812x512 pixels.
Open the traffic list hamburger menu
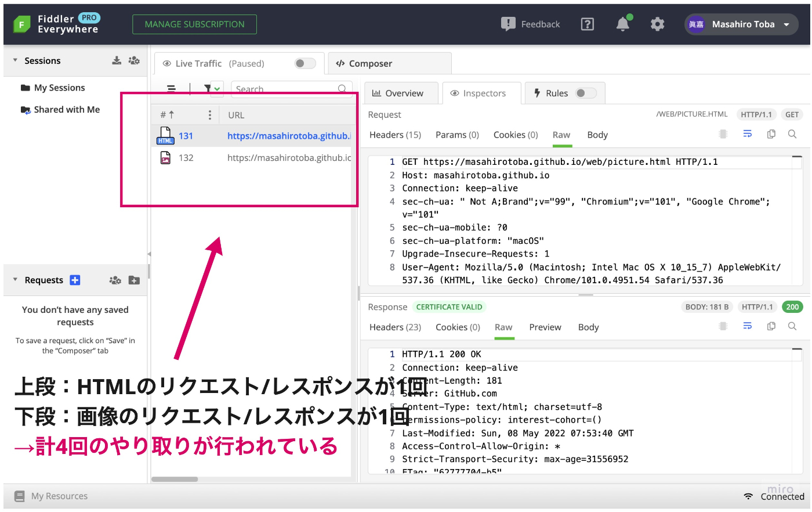(172, 89)
